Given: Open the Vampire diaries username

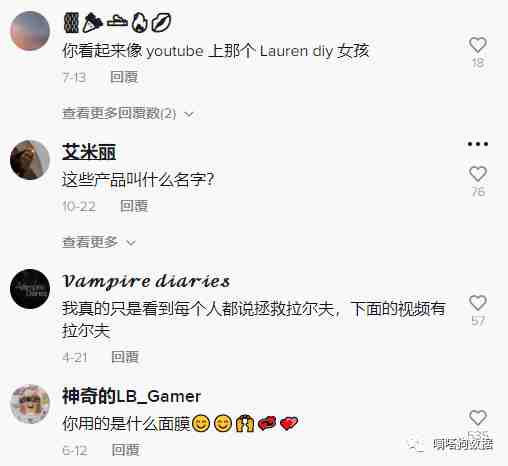Looking at the screenshot, I should (x=146, y=281).
